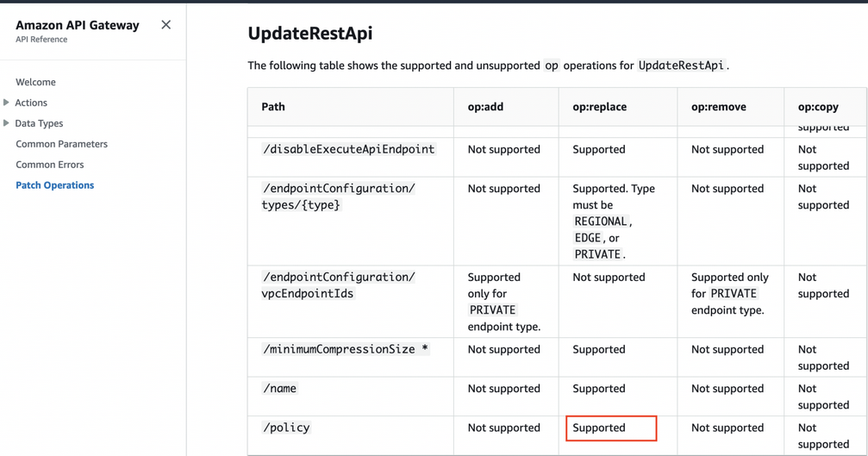This screenshot has width=868, height=456.
Task: Open the Welcome page link
Action: click(35, 82)
